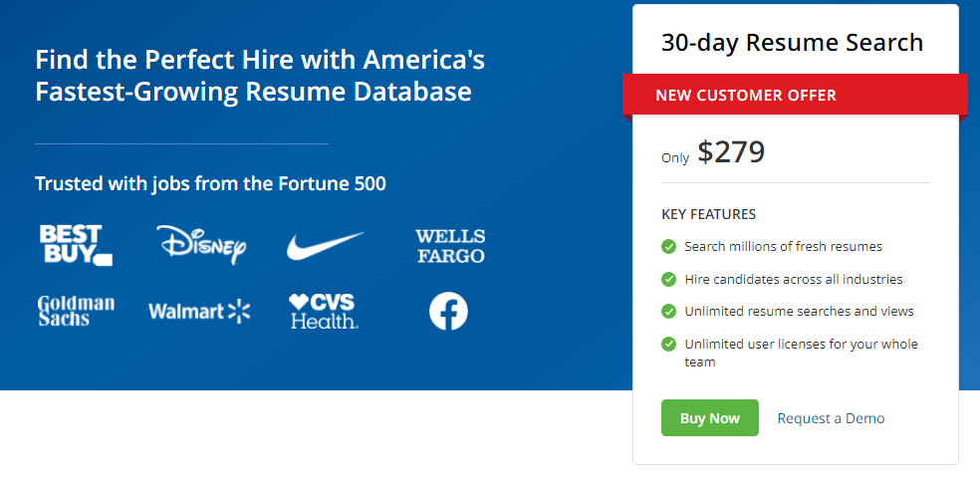Click the Walmart logo
This screenshot has height=482, width=980.
coord(199,312)
